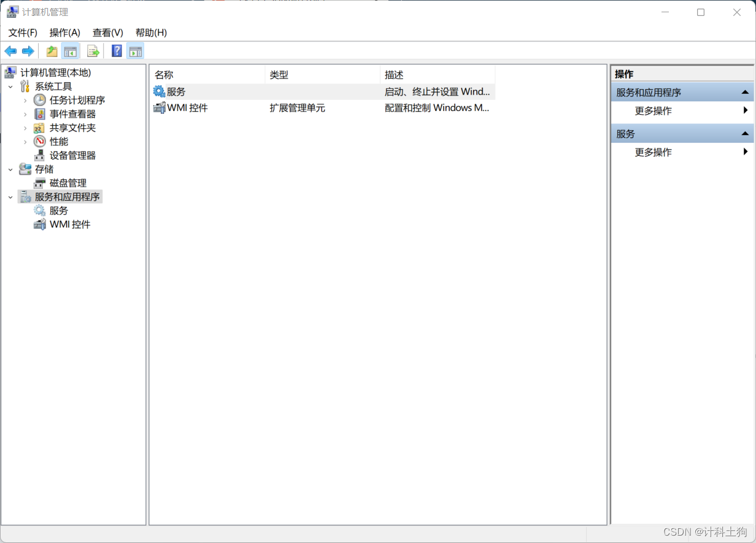Click the 系统工具 label in tree
756x543 pixels.
tap(53, 87)
